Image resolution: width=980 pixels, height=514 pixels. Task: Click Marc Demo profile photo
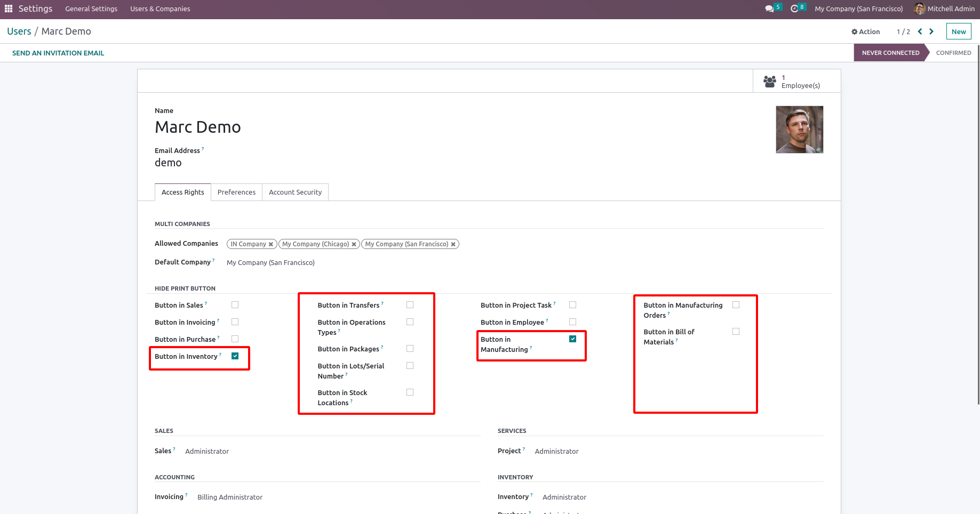point(799,130)
